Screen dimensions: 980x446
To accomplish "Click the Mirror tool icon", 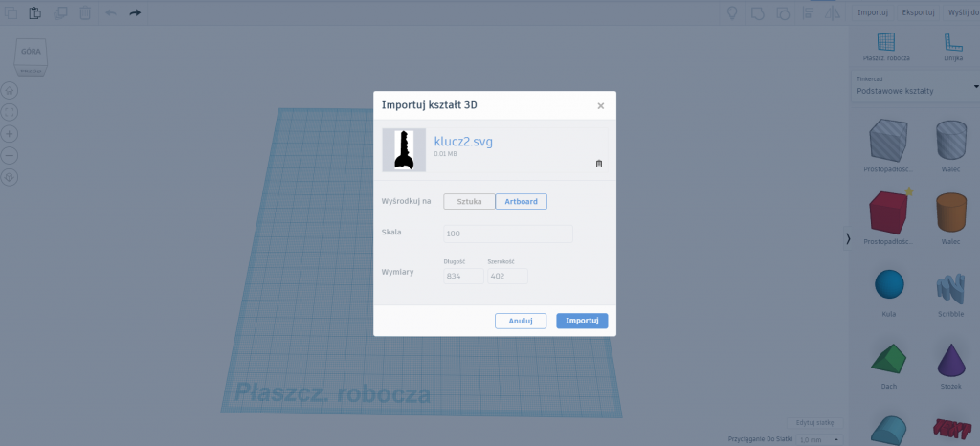I will pos(832,12).
